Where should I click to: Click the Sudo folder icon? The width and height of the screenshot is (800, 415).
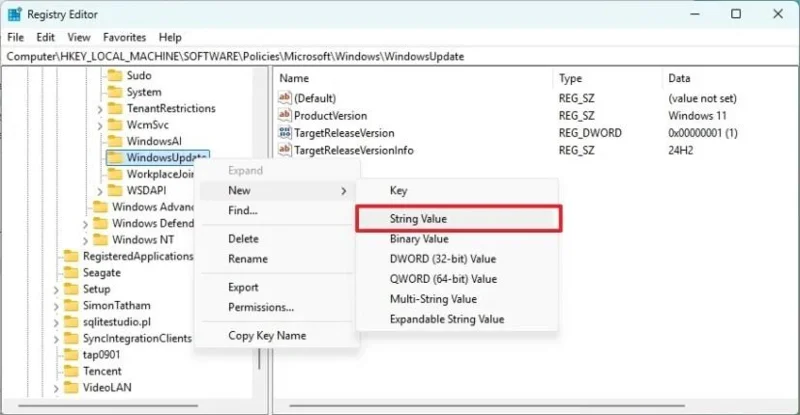(x=115, y=76)
